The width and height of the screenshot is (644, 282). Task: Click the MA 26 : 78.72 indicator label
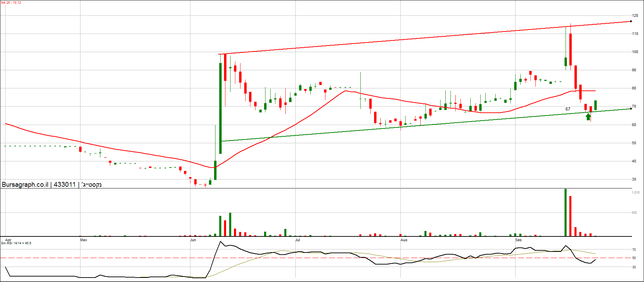coord(11,3)
